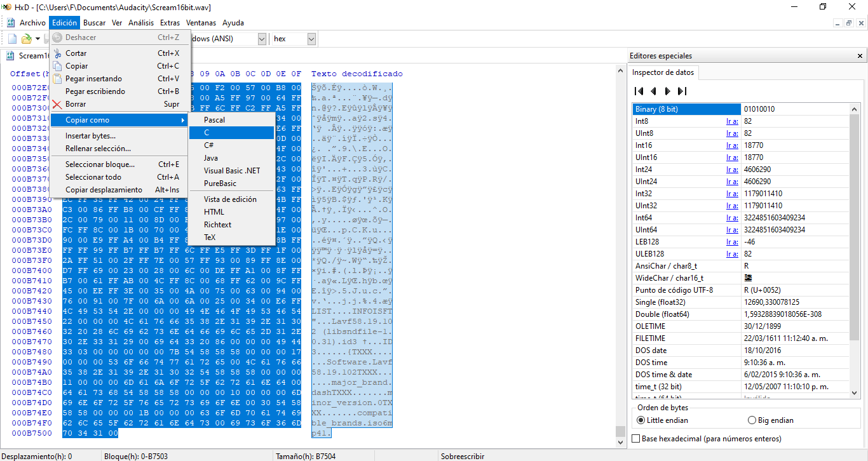Select Rellenar selección... menu entry
The width and height of the screenshot is (868, 461).
pyautogui.click(x=120, y=149)
